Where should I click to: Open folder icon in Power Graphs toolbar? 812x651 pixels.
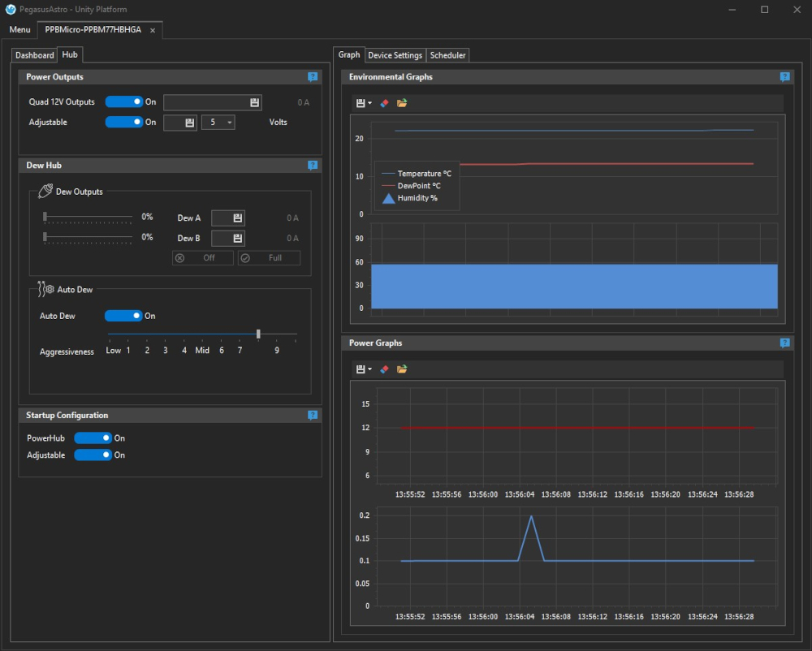(402, 369)
